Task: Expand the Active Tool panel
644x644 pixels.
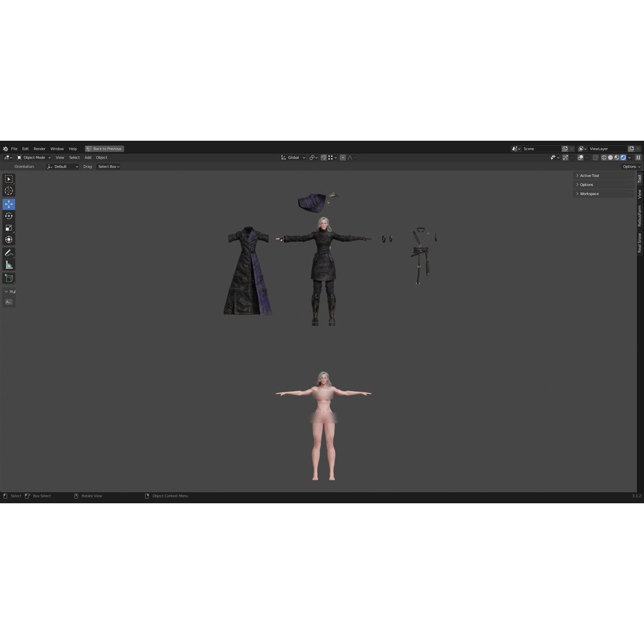Action: [603, 175]
